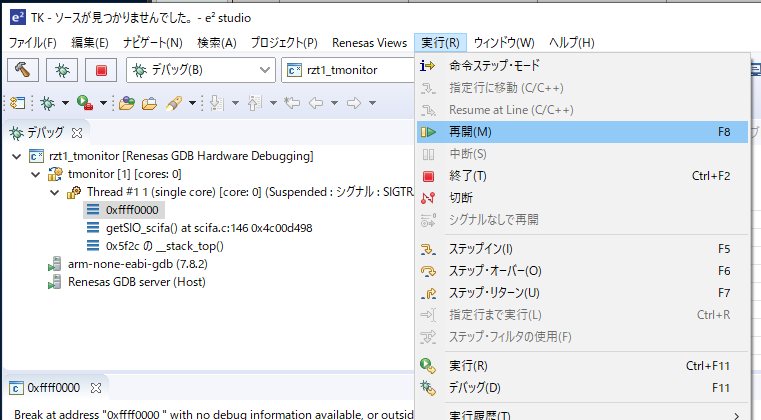Image resolution: width=761 pixels, height=420 pixels.
Task: Choose デバッグ(D) F11 menu entry
Action: pyautogui.click(x=582, y=387)
